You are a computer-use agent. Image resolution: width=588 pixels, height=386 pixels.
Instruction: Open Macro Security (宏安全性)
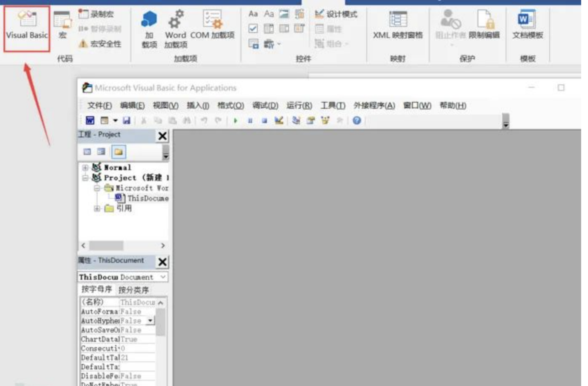(100, 44)
